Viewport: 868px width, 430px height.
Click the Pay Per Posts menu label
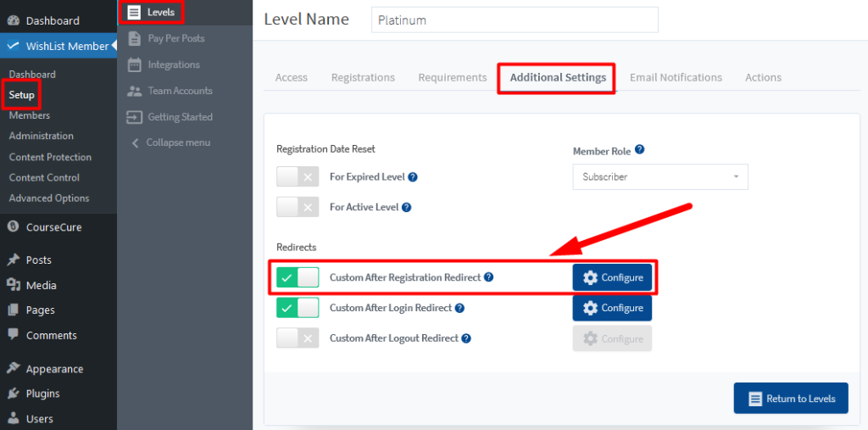click(x=176, y=38)
